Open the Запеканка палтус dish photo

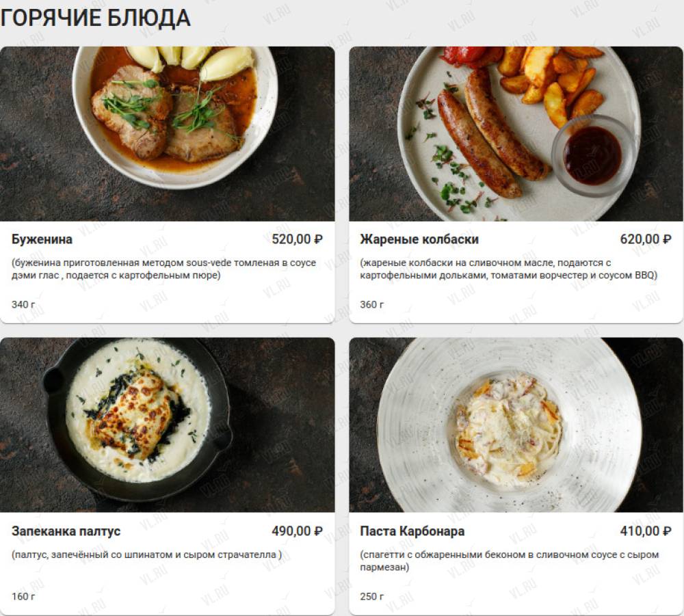coord(168,425)
